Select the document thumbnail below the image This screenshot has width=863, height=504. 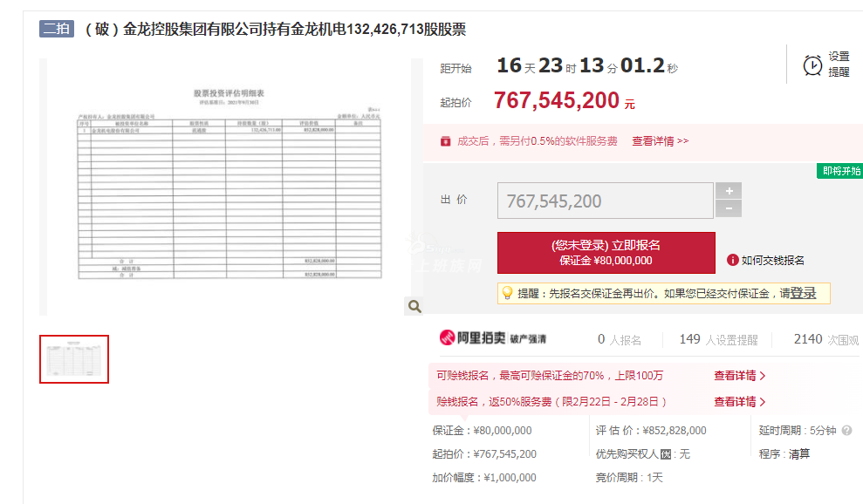(x=74, y=359)
